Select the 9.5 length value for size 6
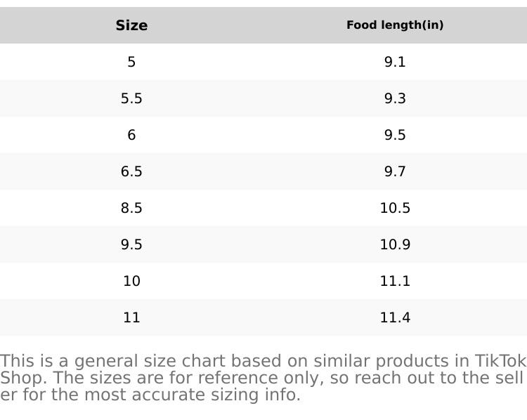This screenshot has height=420, width=527. tap(395, 135)
